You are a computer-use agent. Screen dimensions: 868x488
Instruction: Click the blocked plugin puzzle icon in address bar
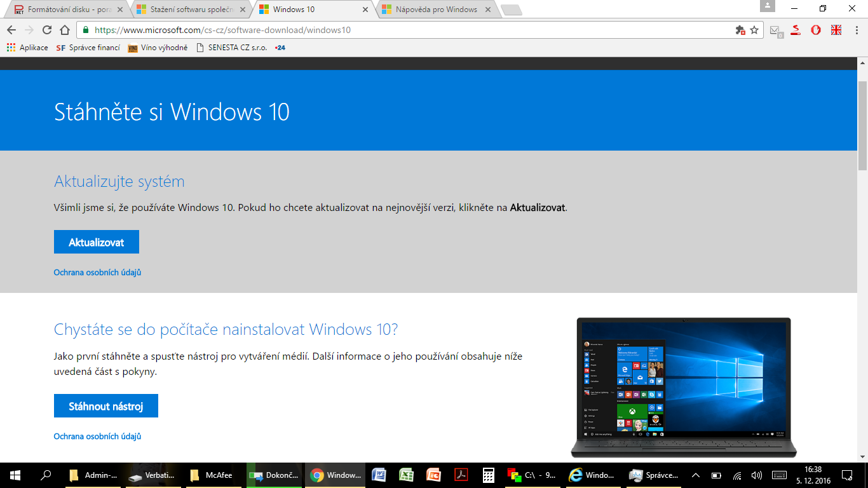click(x=740, y=30)
